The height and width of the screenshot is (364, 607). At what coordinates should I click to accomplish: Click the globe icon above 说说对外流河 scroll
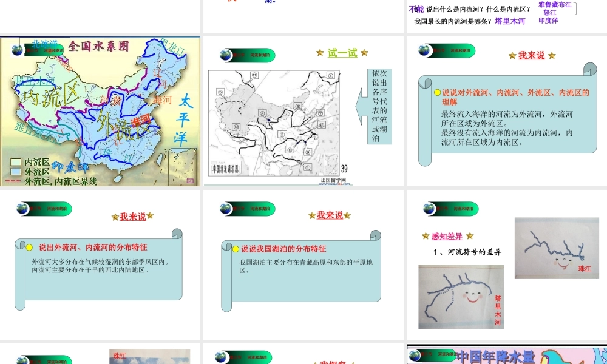click(x=425, y=50)
